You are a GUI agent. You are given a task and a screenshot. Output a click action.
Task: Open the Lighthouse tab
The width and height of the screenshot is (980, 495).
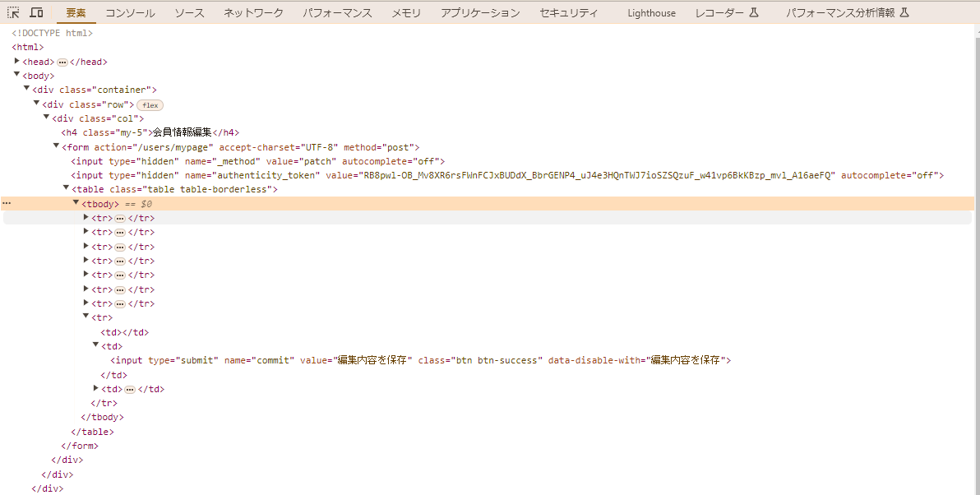pyautogui.click(x=651, y=12)
